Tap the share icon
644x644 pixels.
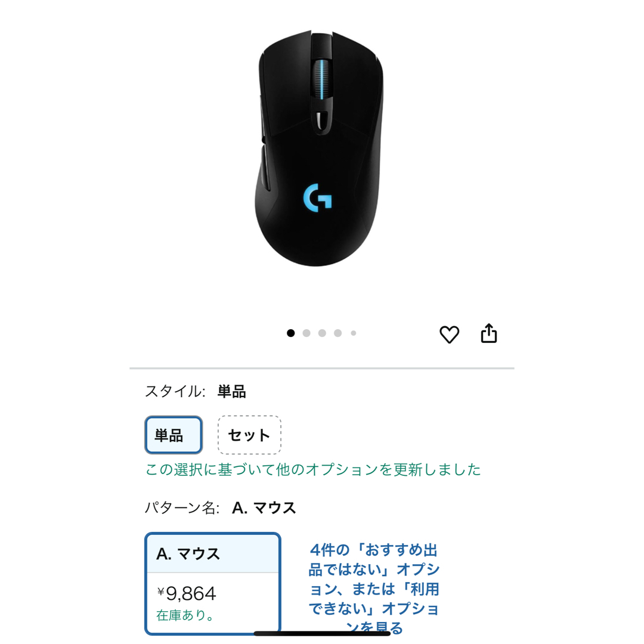[x=489, y=333]
